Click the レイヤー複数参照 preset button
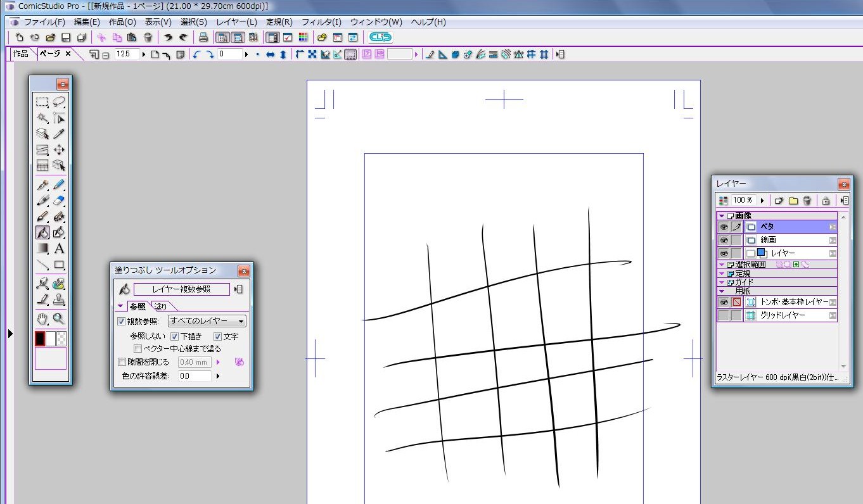This screenshot has height=504, width=863. click(181, 289)
